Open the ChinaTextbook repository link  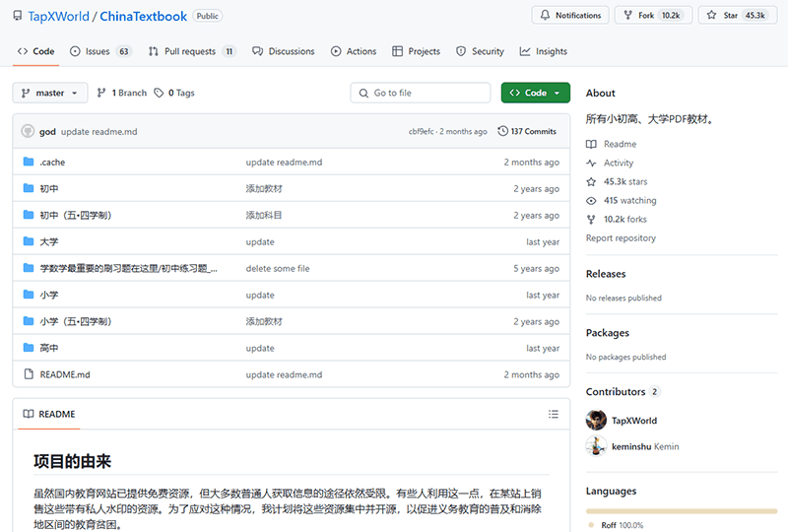tap(143, 16)
